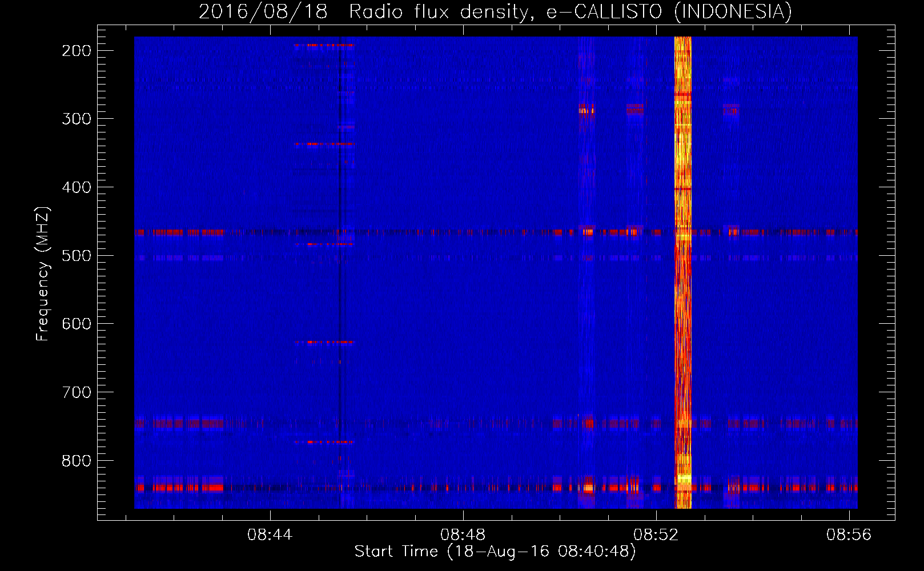This screenshot has height=571, width=924.
Task: Click the 200 frequency tick label
Action: pos(77,51)
